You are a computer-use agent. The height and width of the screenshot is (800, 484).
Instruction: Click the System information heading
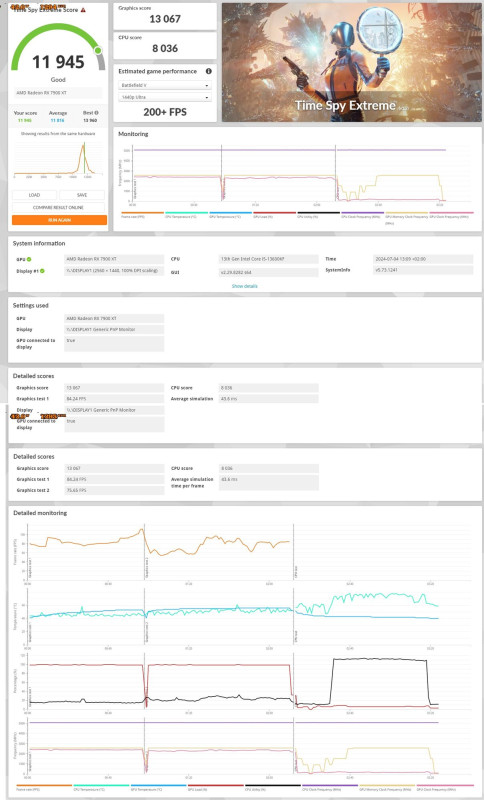(x=39, y=243)
